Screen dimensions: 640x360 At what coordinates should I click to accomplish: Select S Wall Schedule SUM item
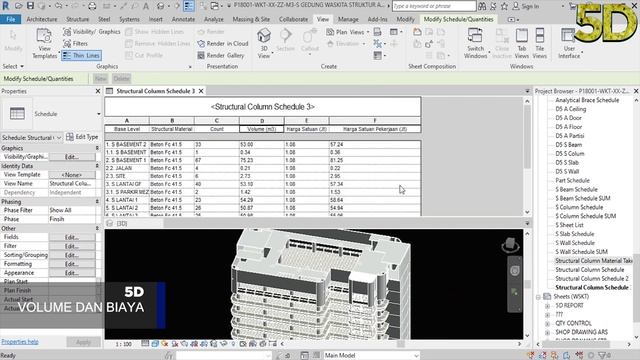[x=581, y=252]
